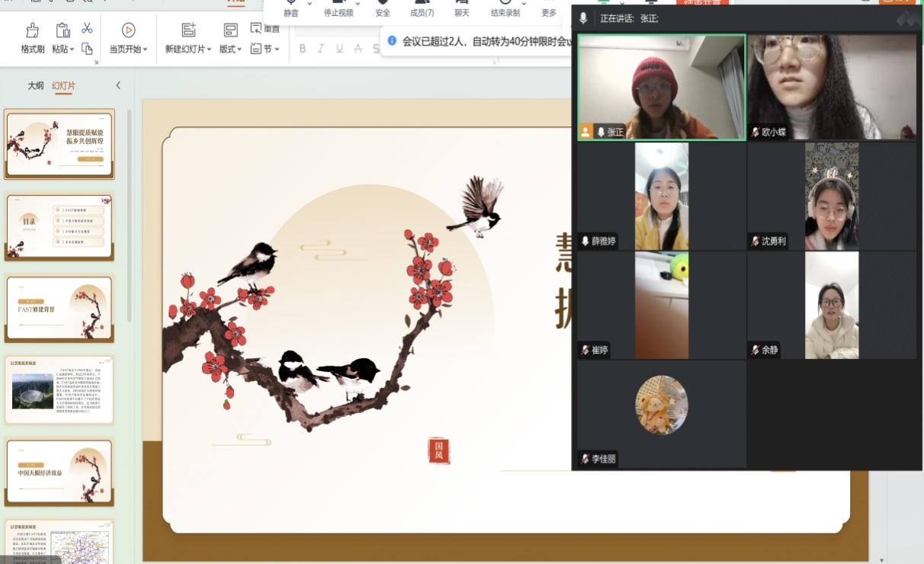Click the Format Painter (格式刷) icon

(x=32, y=30)
